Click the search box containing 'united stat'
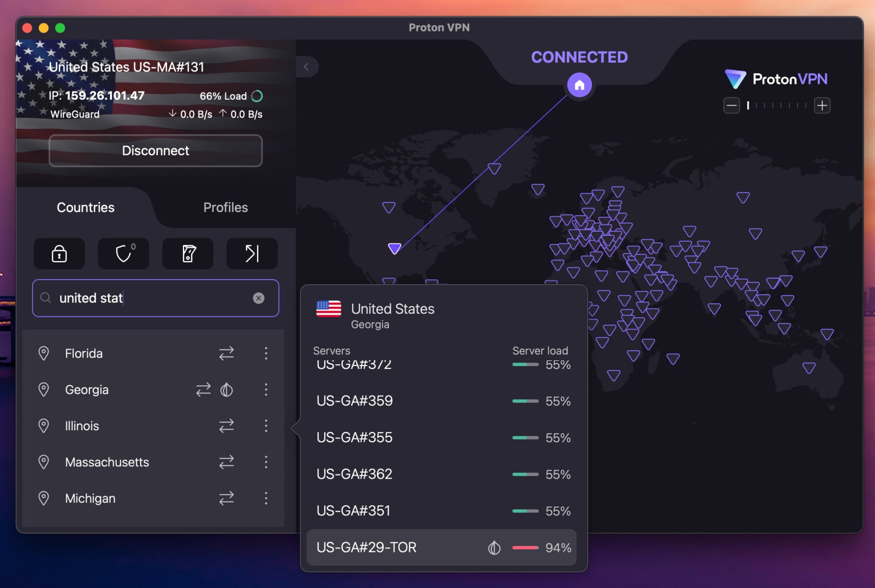This screenshot has height=588, width=875. (155, 298)
